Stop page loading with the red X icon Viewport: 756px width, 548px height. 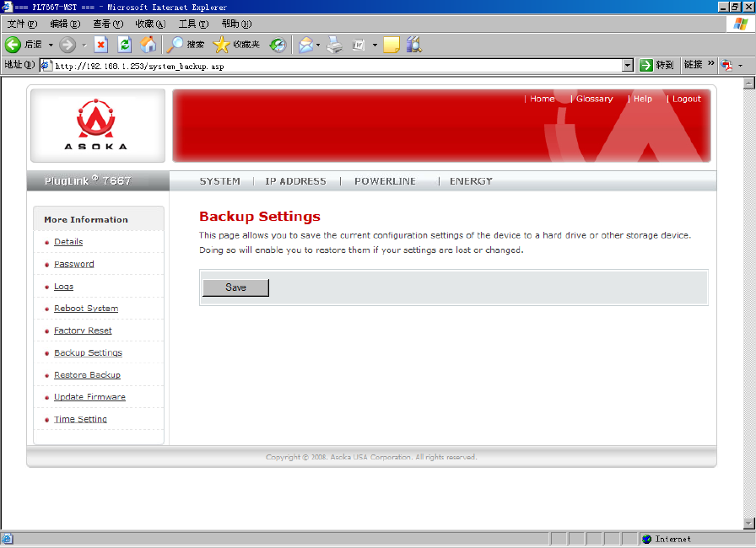point(100,45)
